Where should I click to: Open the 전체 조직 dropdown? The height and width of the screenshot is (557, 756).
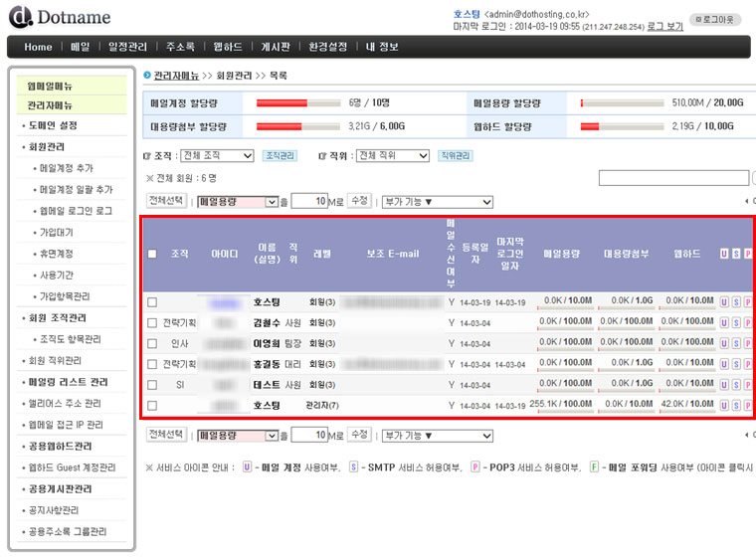click(217, 156)
